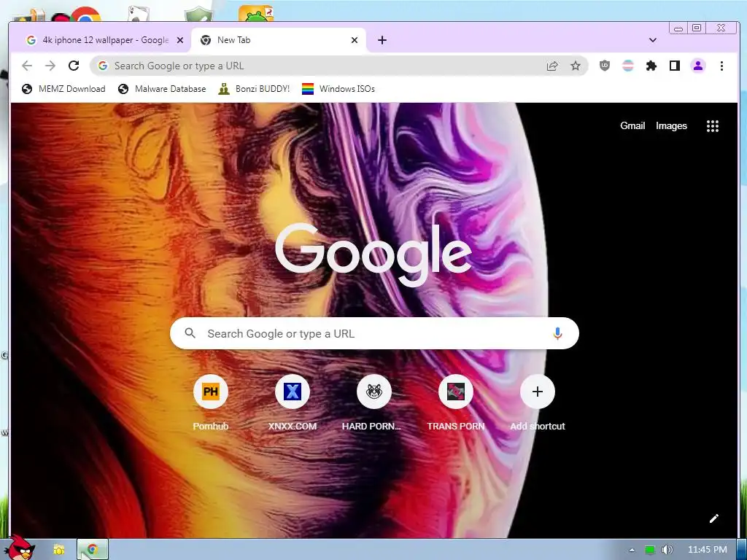Close the '4k iphone 12 wallpaper' tab
This screenshot has width=747, height=560.
coord(180,40)
